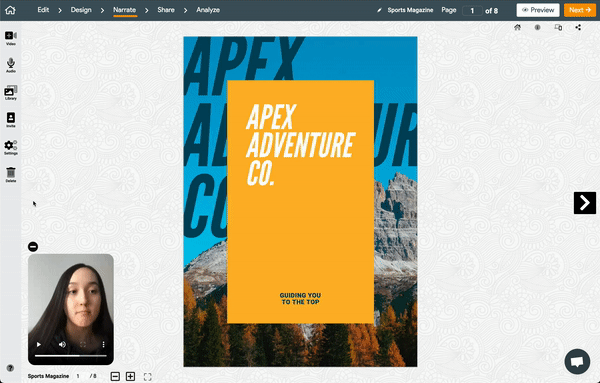Zoom out with the minus box button
The width and height of the screenshot is (600, 383).
click(115, 376)
